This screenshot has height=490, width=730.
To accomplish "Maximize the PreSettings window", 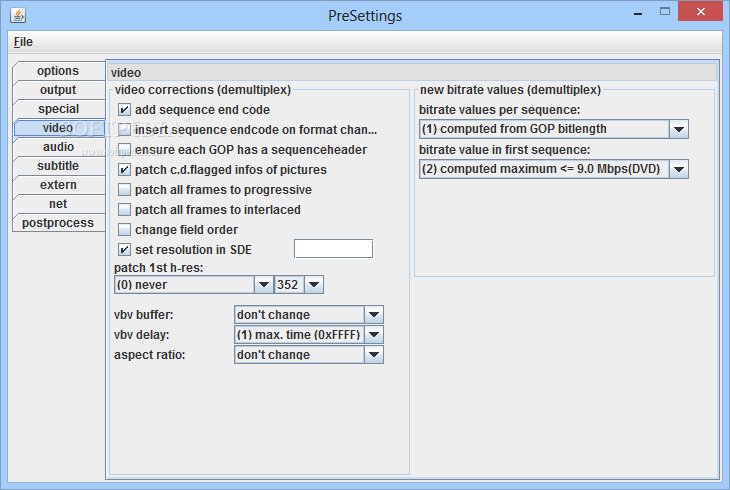I will tap(665, 12).
